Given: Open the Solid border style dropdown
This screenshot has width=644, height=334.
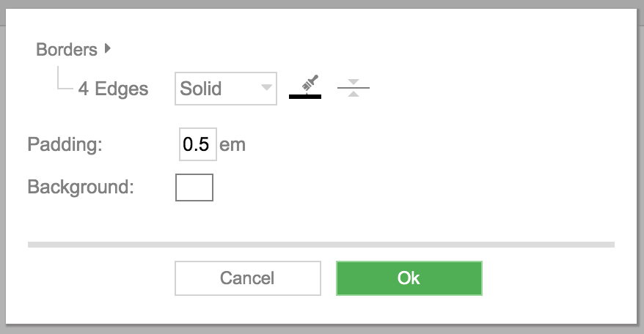Looking at the screenshot, I should 226,89.
